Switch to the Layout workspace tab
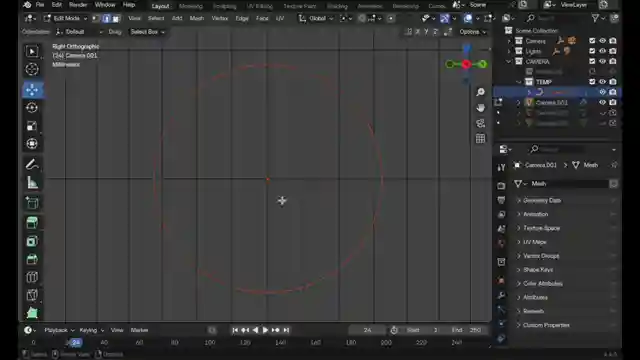 click(x=160, y=6)
